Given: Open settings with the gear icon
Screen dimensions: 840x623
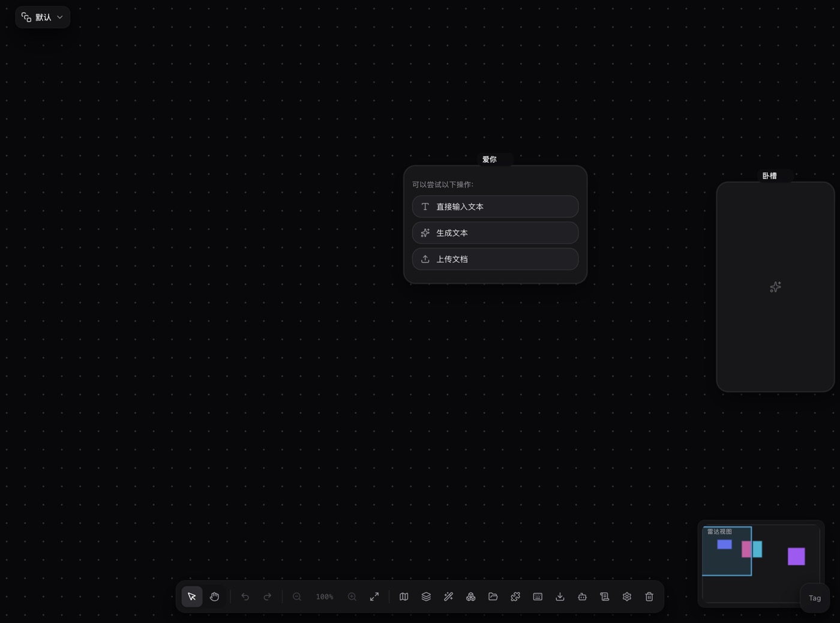Looking at the screenshot, I should (x=627, y=597).
